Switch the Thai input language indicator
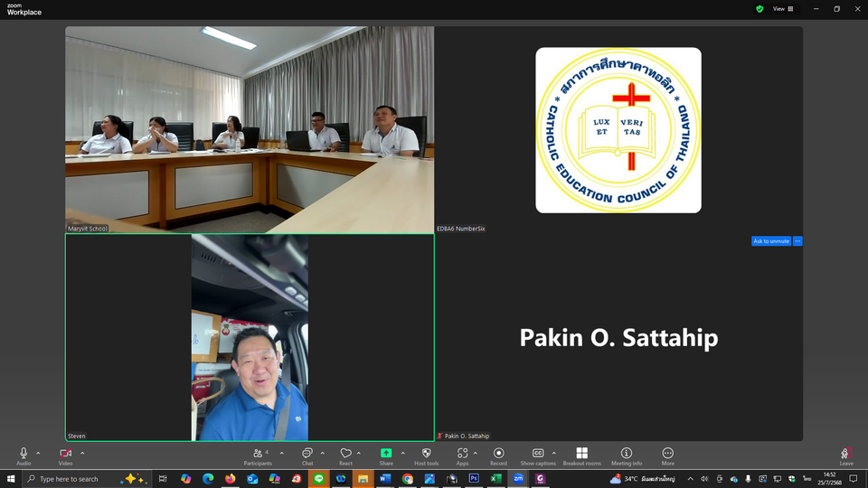Screen dimensions: 868x488 (807, 479)
